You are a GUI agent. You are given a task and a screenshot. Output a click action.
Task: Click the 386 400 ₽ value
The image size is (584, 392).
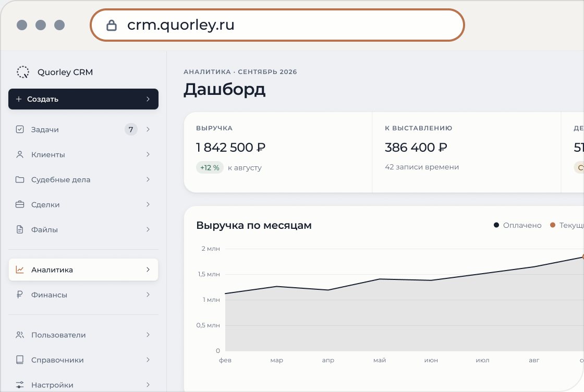pyautogui.click(x=416, y=148)
